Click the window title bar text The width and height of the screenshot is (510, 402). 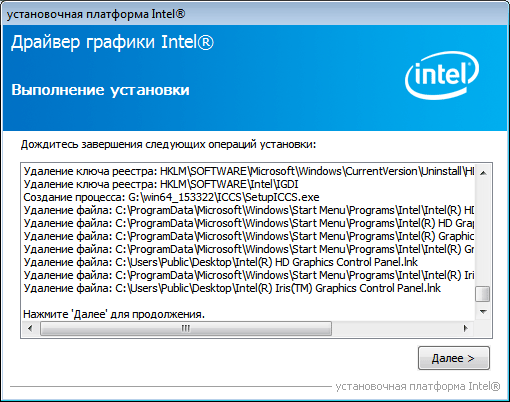(x=96, y=14)
